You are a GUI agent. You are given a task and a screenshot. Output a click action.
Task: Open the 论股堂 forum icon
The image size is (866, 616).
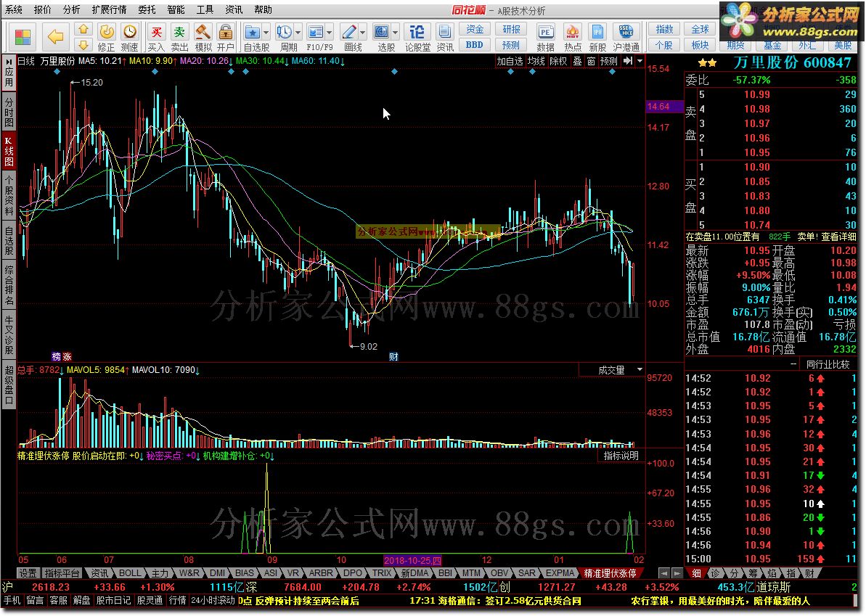(x=417, y=38)
